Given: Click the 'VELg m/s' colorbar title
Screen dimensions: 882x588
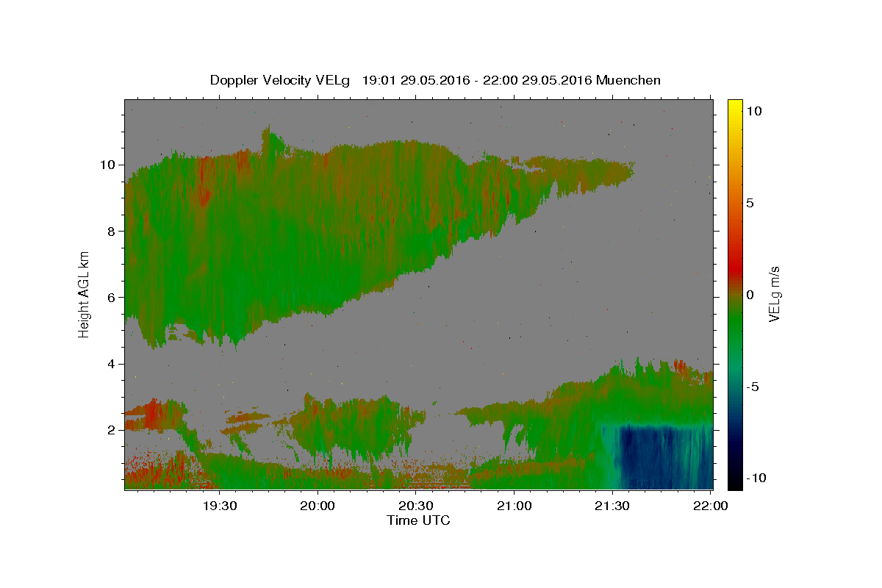Looking at the screenshot, I should pos(775,293).
